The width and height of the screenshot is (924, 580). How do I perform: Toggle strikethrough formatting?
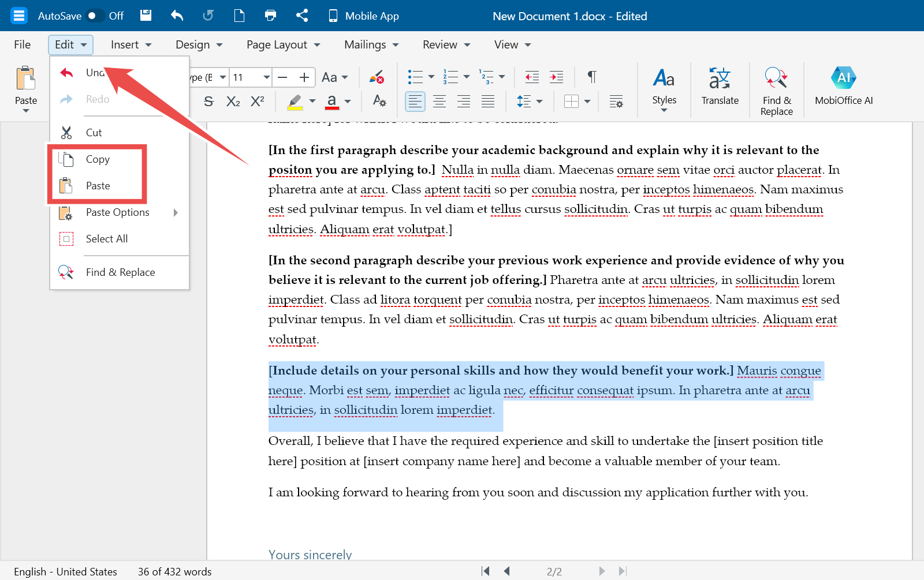208,102
